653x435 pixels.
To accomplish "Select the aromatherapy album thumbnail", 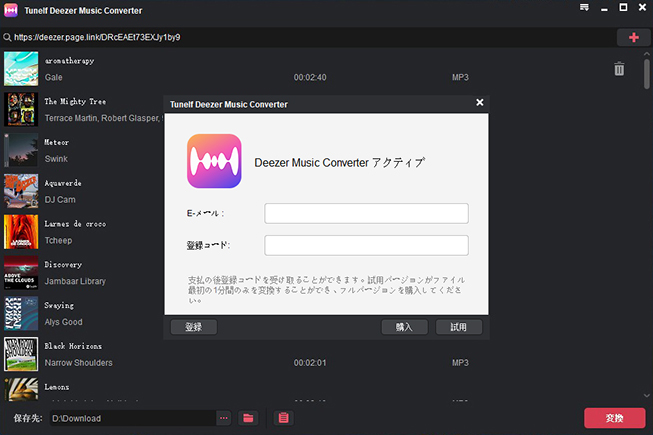I will (21, 69).
